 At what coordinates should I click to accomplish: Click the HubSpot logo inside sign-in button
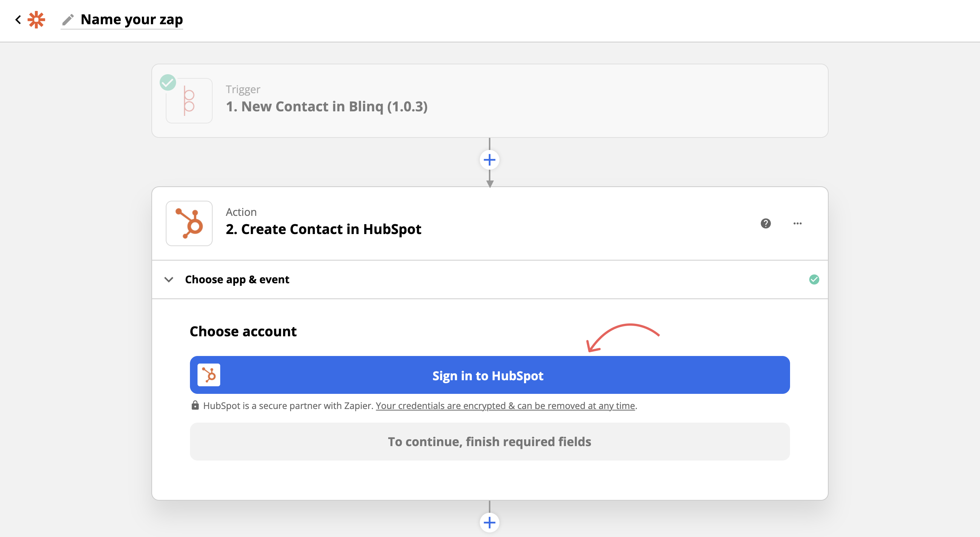tap(209, 375)
